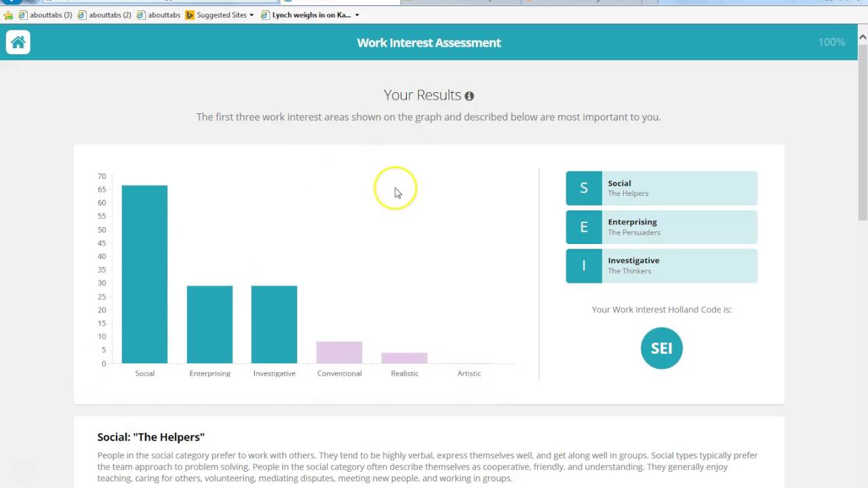868x488 pixels.
Task: Open the abouttabs (3) favorite
Action: click(x=45, y=15)
